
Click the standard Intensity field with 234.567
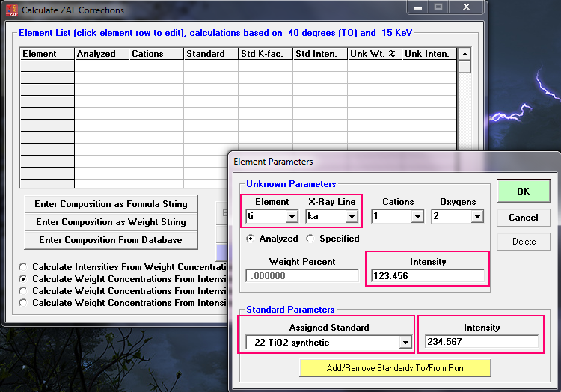click(481, 343)
